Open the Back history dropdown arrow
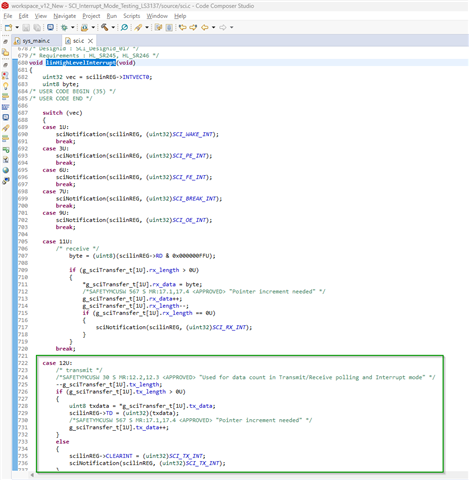The image size is (469, 480). tap(213, 27)
